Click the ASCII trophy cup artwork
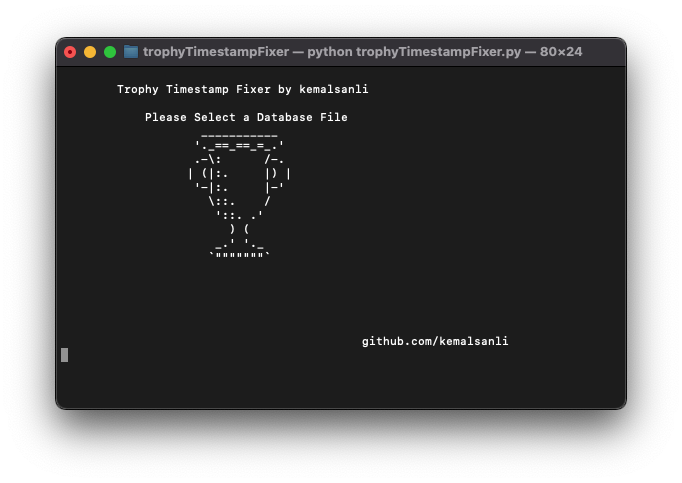 [239, 195]
